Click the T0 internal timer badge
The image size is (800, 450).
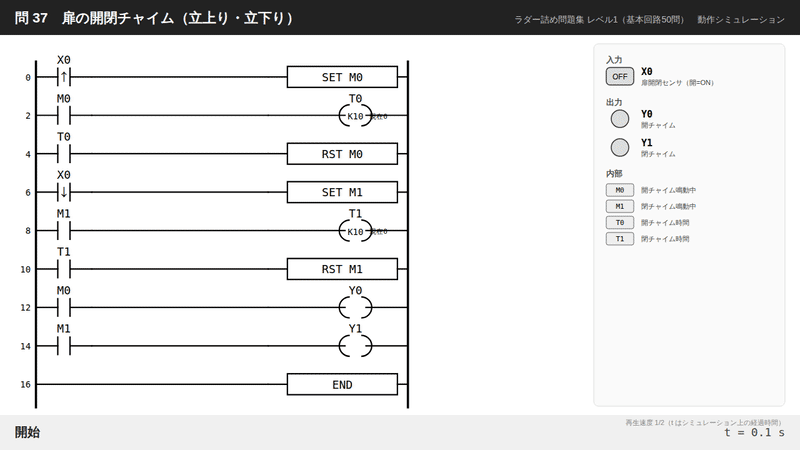(619, 222)
